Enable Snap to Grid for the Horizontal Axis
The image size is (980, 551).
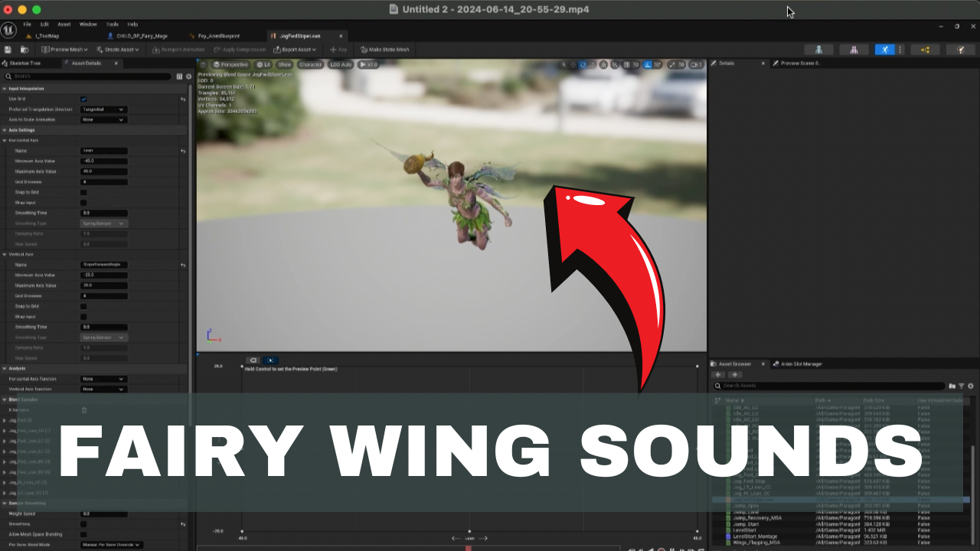84,192
